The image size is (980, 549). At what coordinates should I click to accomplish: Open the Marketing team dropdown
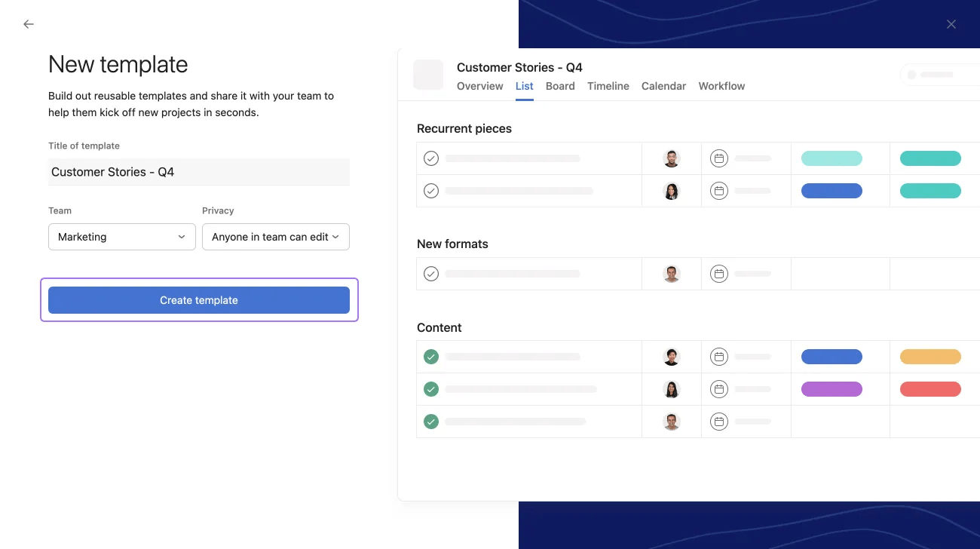coord(122,237)
